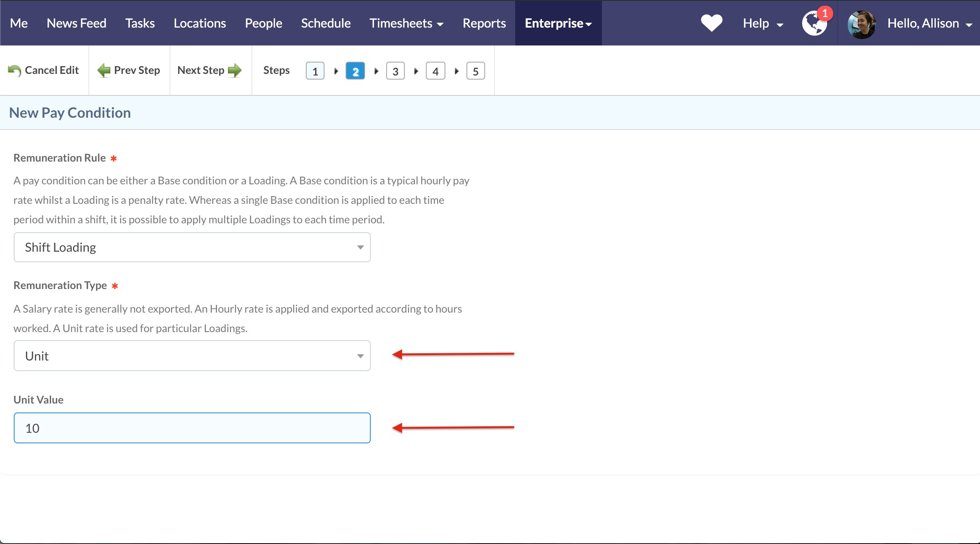Select step 4 in Steps bar

[435, 71]
